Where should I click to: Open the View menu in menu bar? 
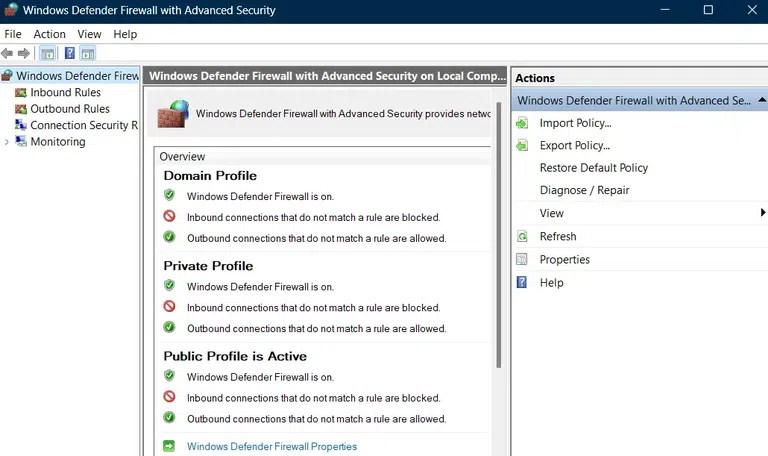coord(89,34)
